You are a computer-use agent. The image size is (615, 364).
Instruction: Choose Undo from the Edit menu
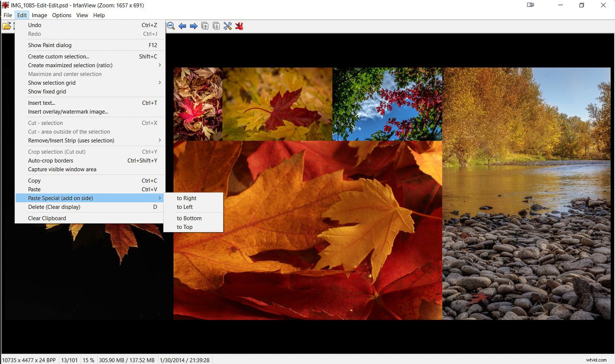pos(34,25)
